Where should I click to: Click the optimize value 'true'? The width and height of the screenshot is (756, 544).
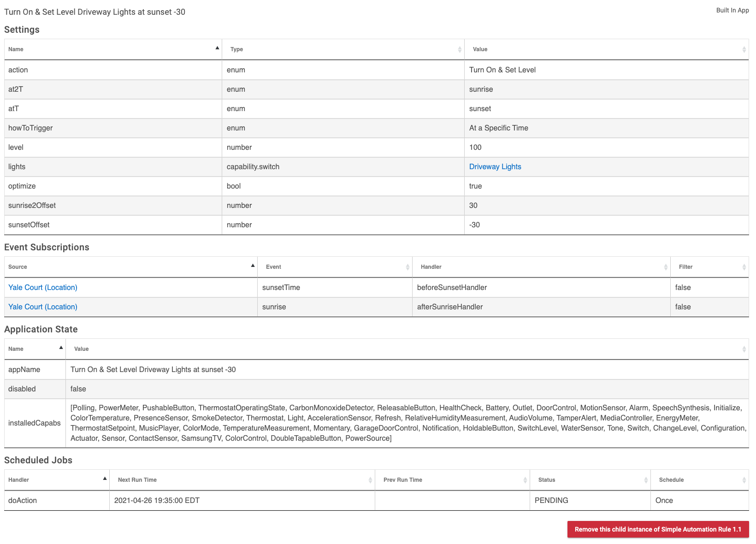[x=475, y=186]
